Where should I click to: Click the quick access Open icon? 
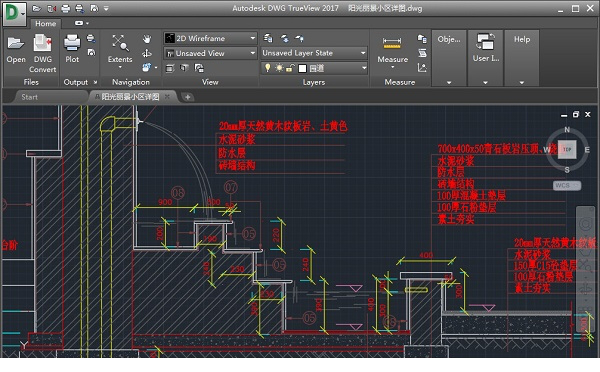pos(36,8)
